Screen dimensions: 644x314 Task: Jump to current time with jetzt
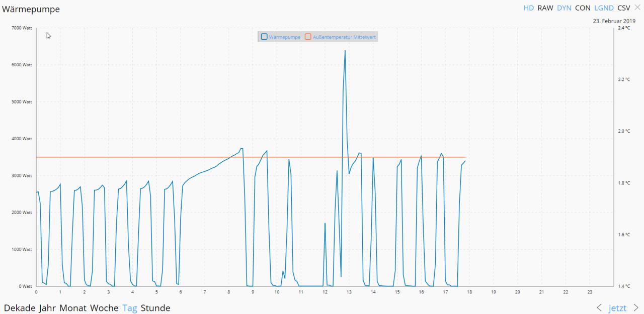(617, 308)
